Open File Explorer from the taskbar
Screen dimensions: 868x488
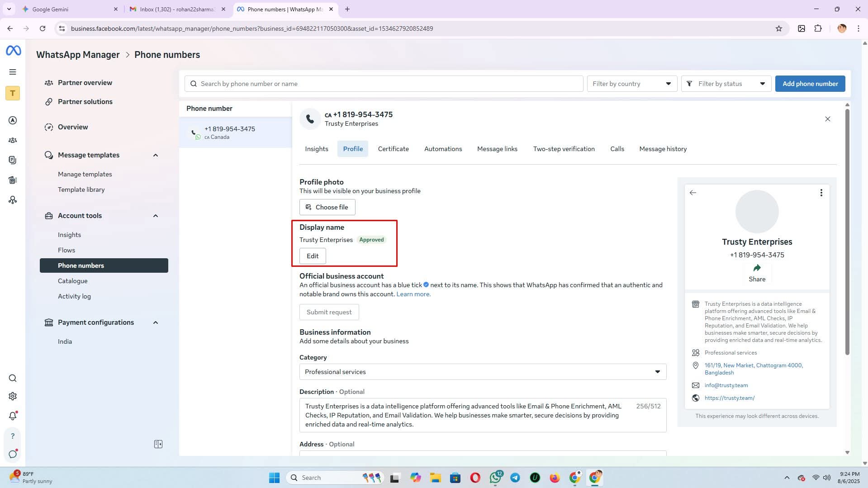point(435,478)
